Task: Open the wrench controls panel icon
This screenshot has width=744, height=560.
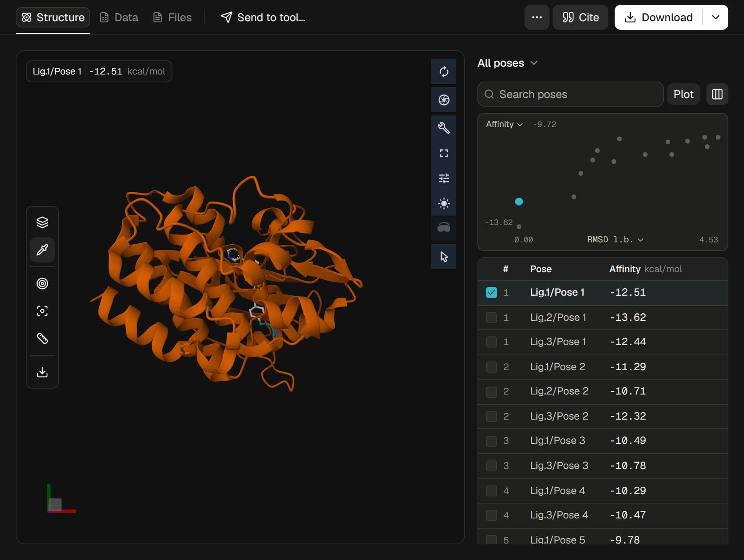Action: point(444,128)
